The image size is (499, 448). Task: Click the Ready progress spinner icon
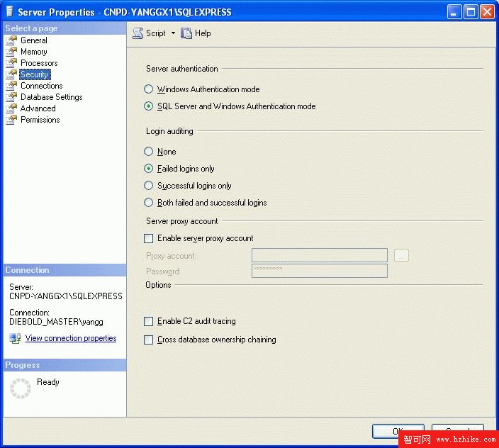tap(21, 388)
